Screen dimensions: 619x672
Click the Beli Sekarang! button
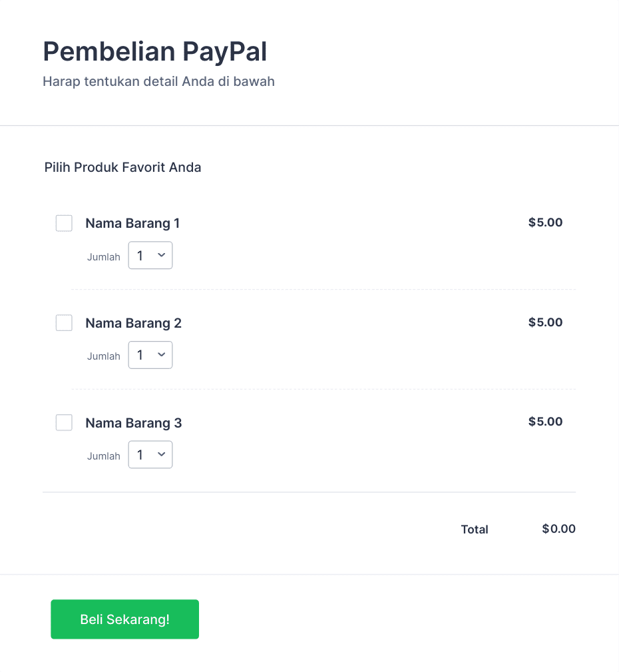coord(124,619)
